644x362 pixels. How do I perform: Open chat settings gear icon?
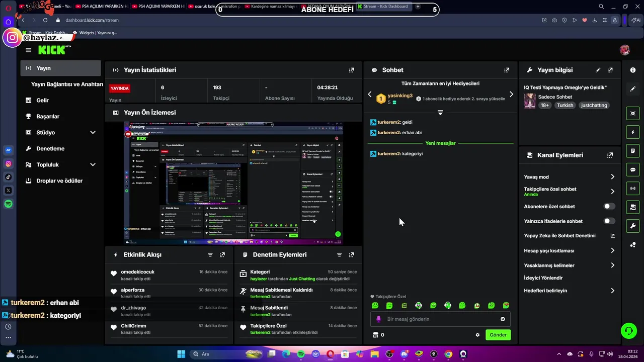click(x=477, y=335)
